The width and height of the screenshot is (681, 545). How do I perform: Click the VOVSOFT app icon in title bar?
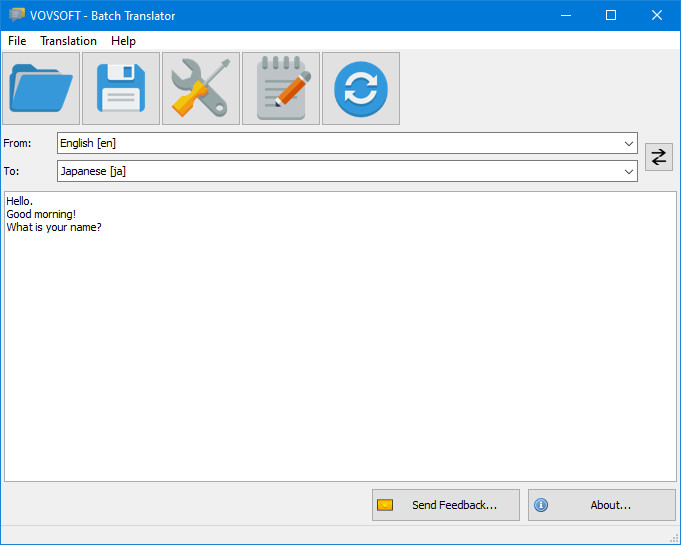click(17, 15)
